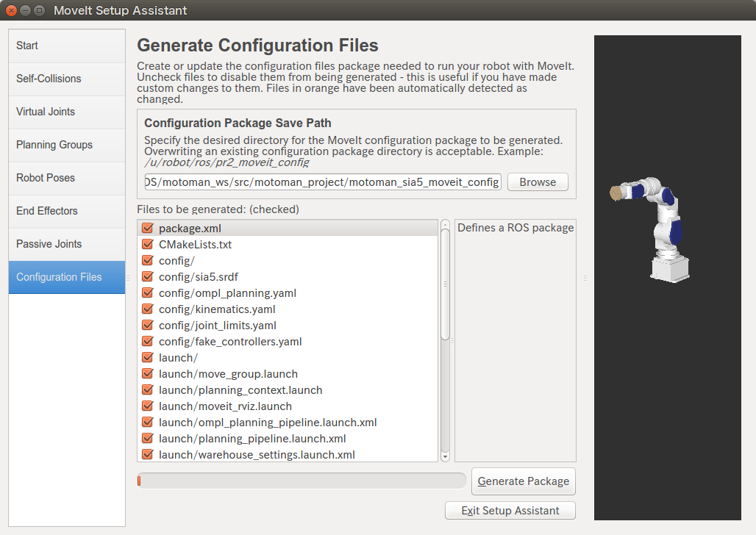
Task: Toggle config/sia5.srdf checkbox
Action: coord(148,276)
